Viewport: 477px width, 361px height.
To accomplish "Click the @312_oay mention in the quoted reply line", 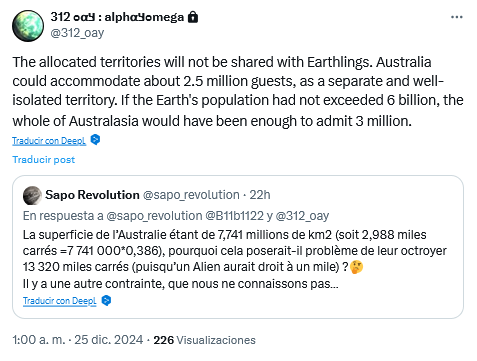I will pyautogui.click(x=303, y=216).
